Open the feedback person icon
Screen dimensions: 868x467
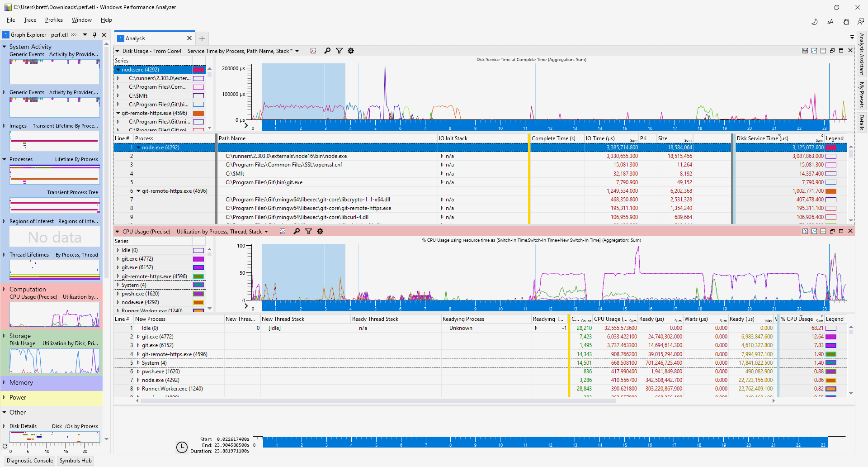pos(861,22)
